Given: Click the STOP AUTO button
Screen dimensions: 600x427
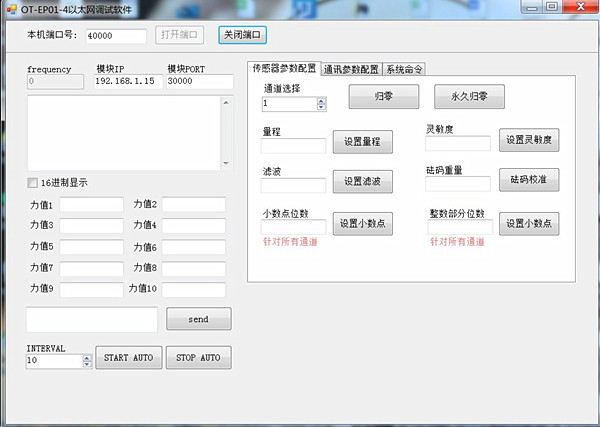Looking at the screenshot, I should (x=199, y=358).
